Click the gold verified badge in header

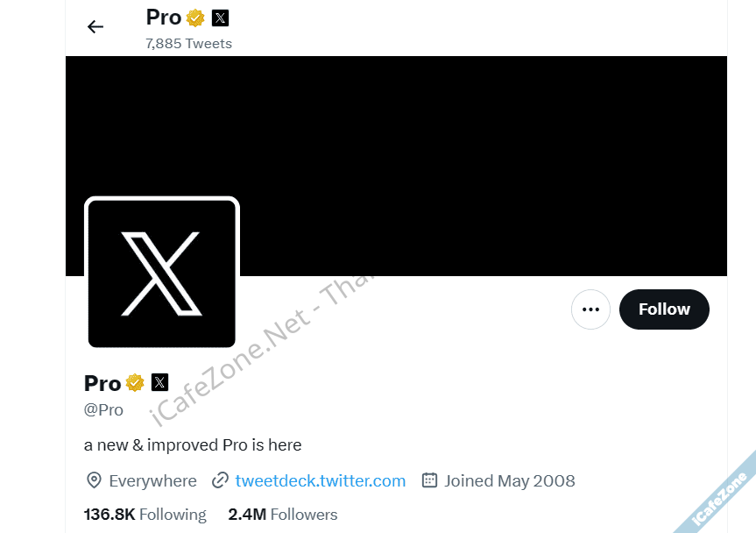click(x=195, y=18)
